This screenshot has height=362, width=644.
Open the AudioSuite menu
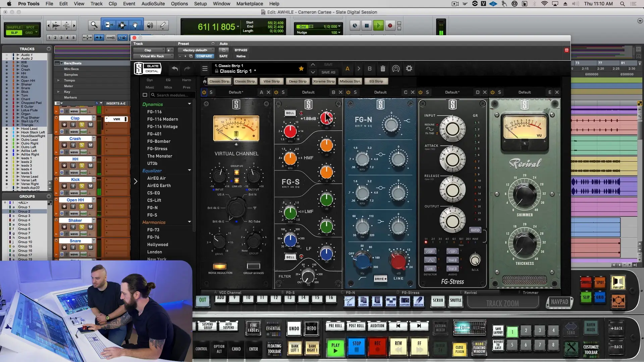153,4
